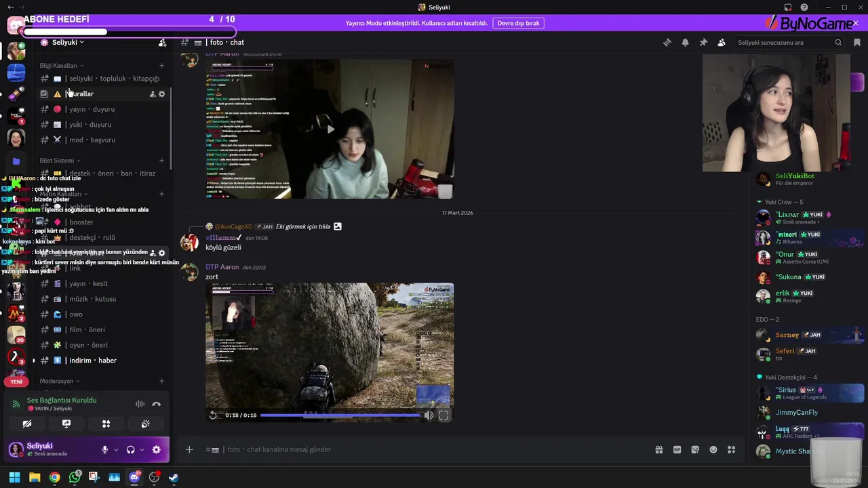Screen dimensions: 868x488
Task: Play the video in top message
Action: (x=330, y=129)
